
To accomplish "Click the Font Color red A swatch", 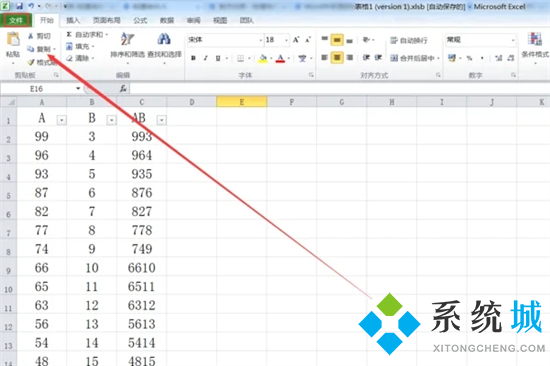I will pos(280,58).
